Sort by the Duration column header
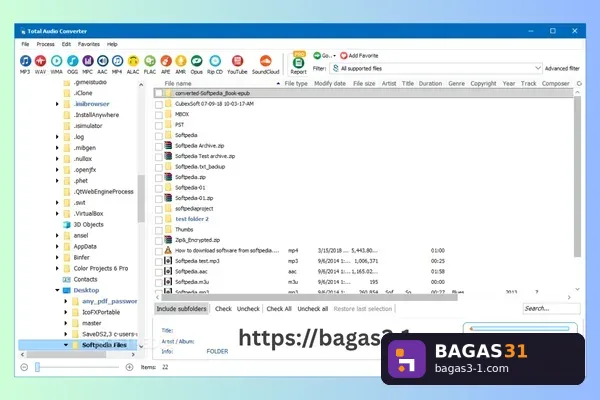The height and width of the screenshot is (400, 600). 430,83
